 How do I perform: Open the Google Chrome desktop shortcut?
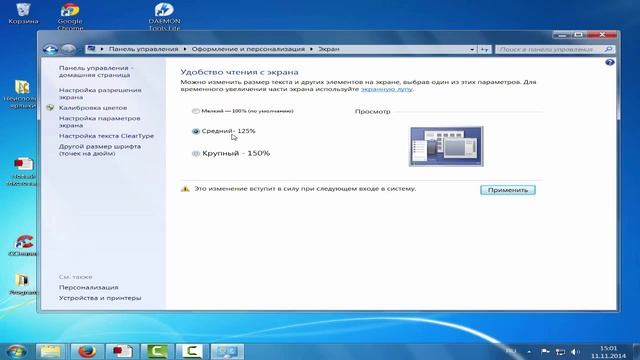tap(70, 16)
